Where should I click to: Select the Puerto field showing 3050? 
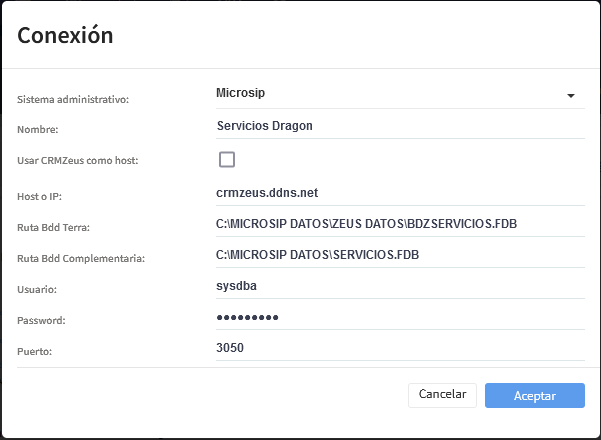[x=400, y=348]
